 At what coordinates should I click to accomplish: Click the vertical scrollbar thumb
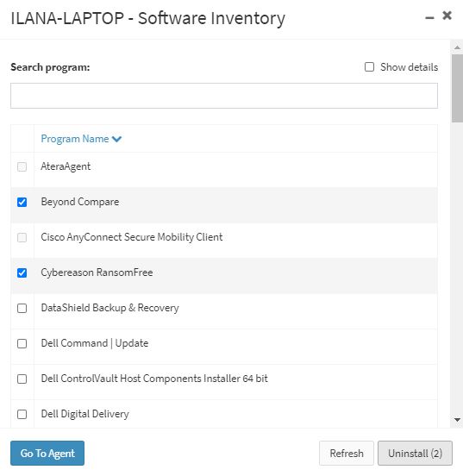pos(457,88)
